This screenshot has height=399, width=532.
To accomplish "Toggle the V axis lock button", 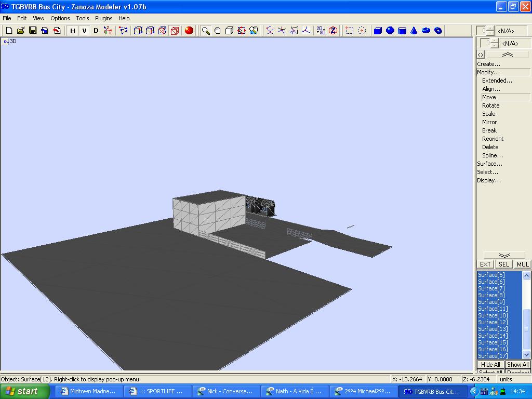I will 84,31.
